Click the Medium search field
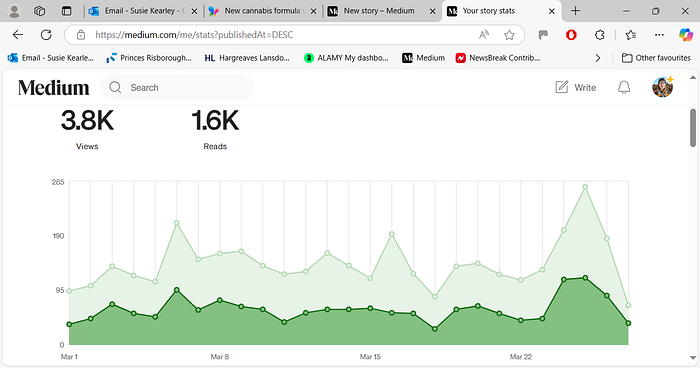 (x=177, y=88)
